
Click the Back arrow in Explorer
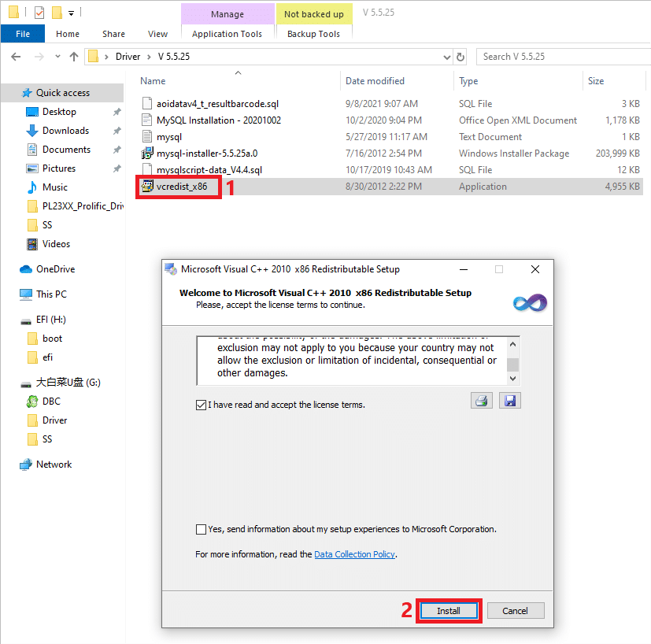16,57
